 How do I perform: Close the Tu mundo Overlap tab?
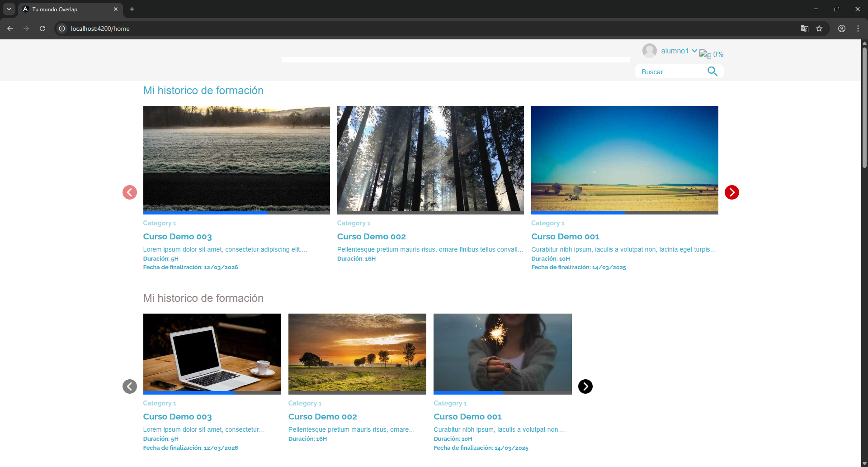[116, 9]
